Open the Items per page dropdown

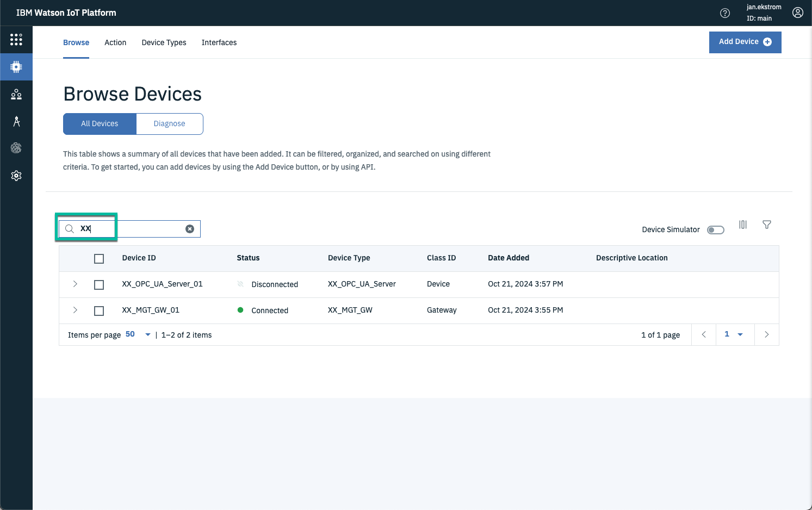(138, 334)
